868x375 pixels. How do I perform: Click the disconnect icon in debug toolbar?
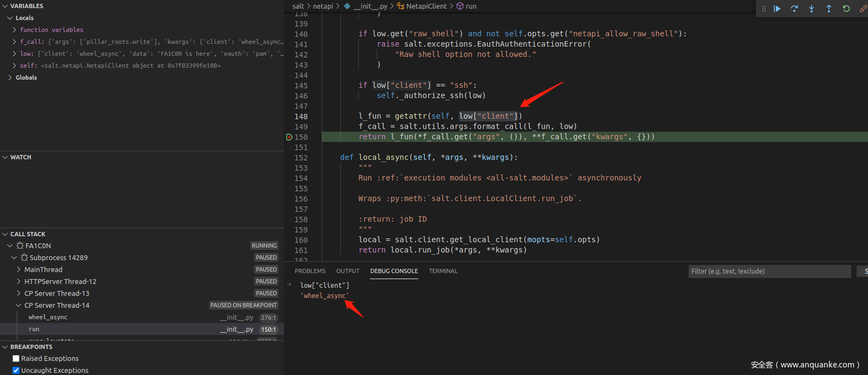863,9
